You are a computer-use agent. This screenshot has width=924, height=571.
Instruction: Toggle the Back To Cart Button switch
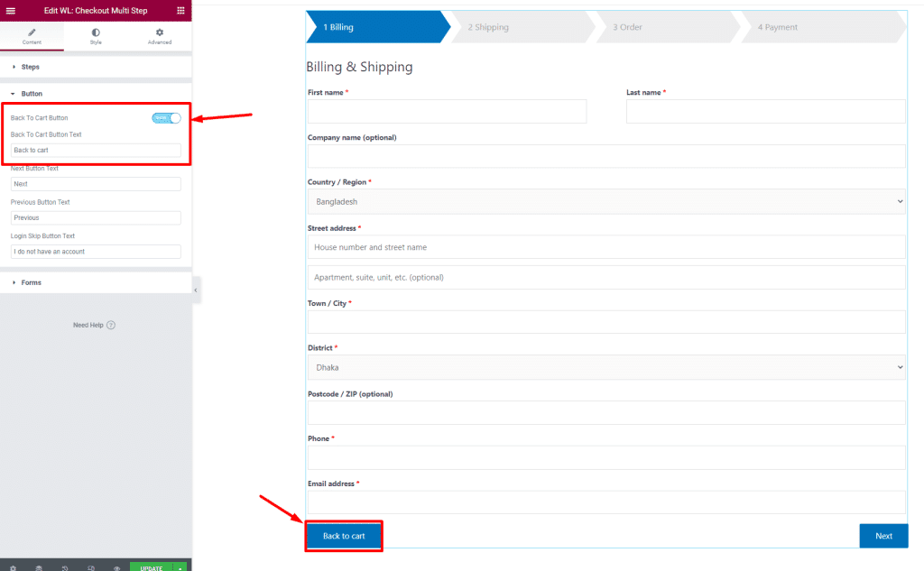(x=166, y=118)
